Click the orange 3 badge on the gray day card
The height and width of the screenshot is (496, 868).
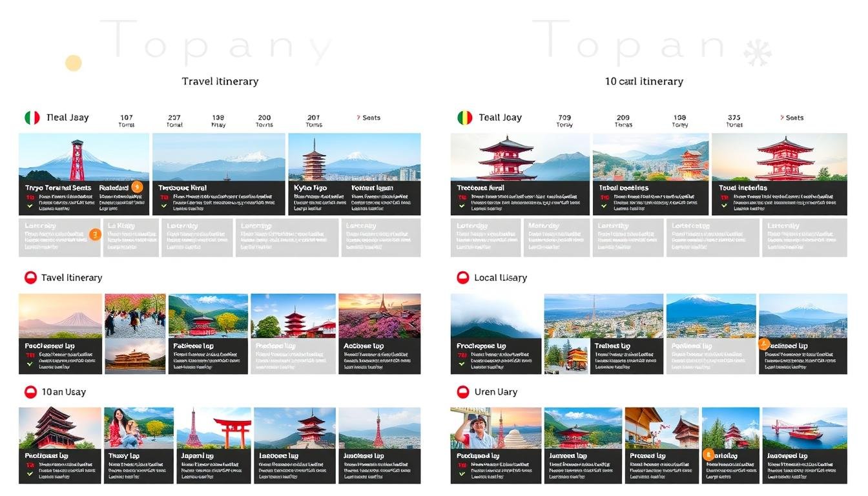coord(95,234)
